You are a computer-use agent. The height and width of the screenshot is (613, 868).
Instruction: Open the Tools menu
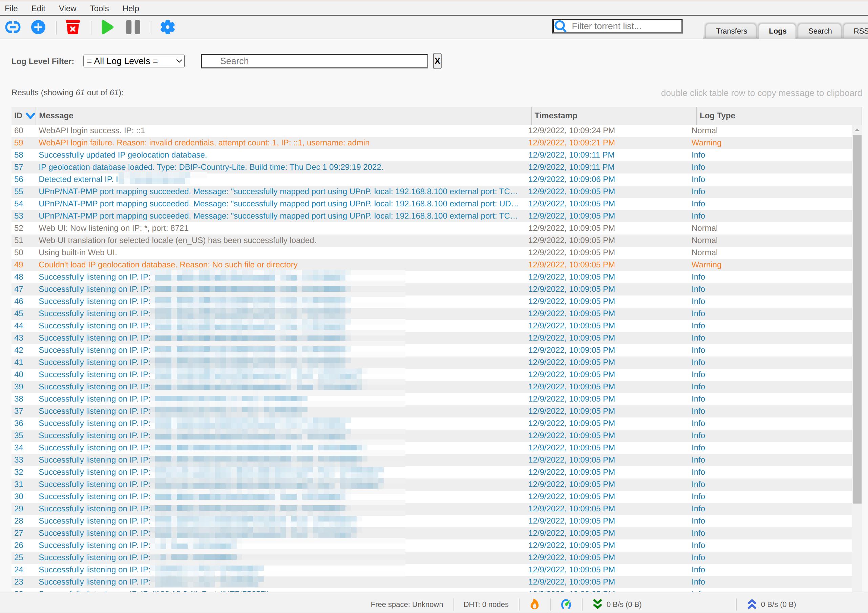coord(99,8)
